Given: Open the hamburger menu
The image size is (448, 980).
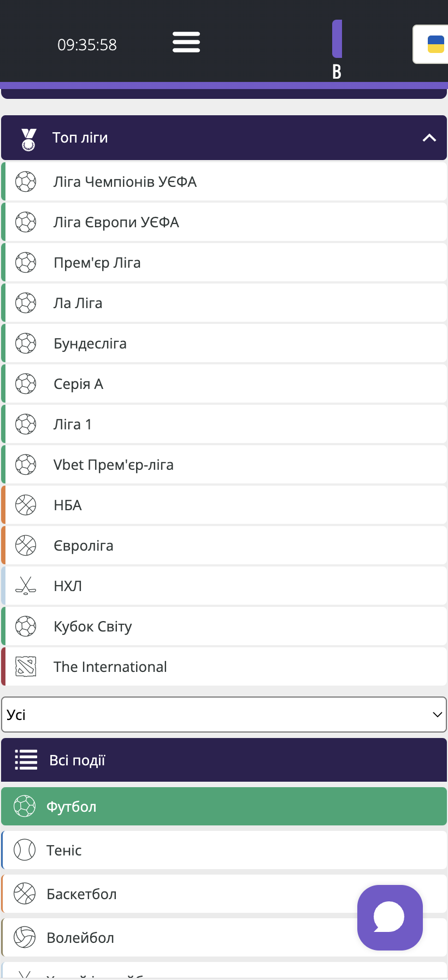Looking at the screenshot, I should 186,42.
